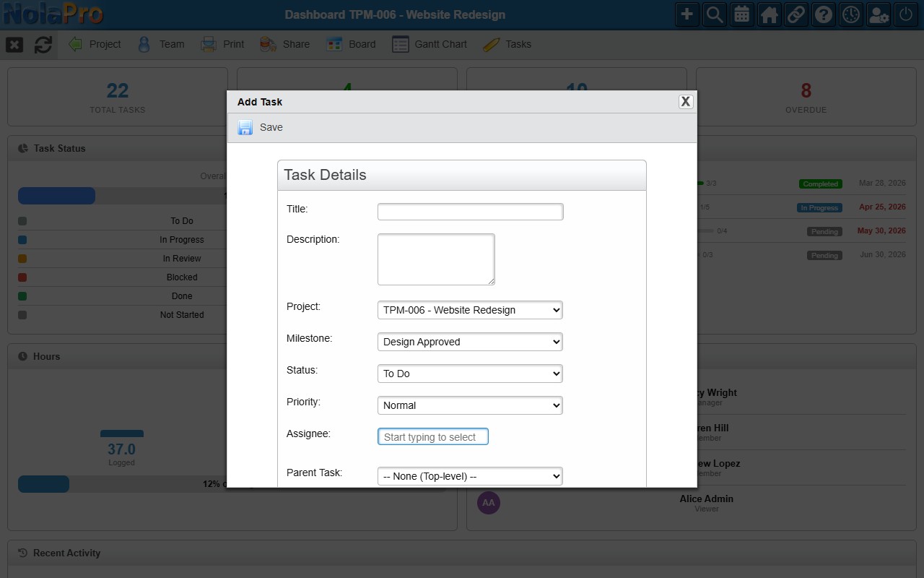Go to home icon in header
Image resolution: width=924 pixels, height=578 pixels.
pos(769,14)
